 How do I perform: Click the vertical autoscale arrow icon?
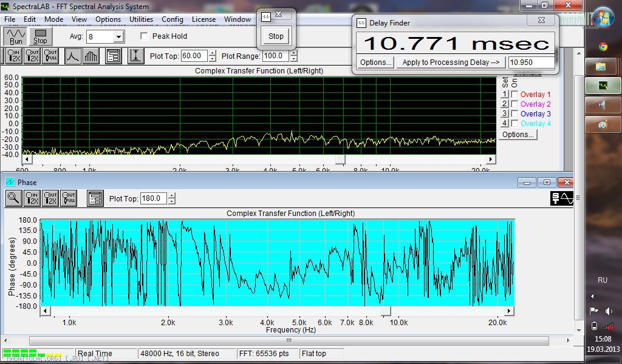[135, 56]
